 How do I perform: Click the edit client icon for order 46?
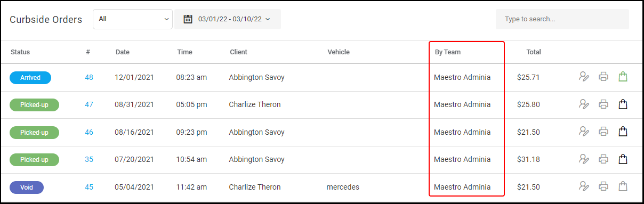pos(584,131)
